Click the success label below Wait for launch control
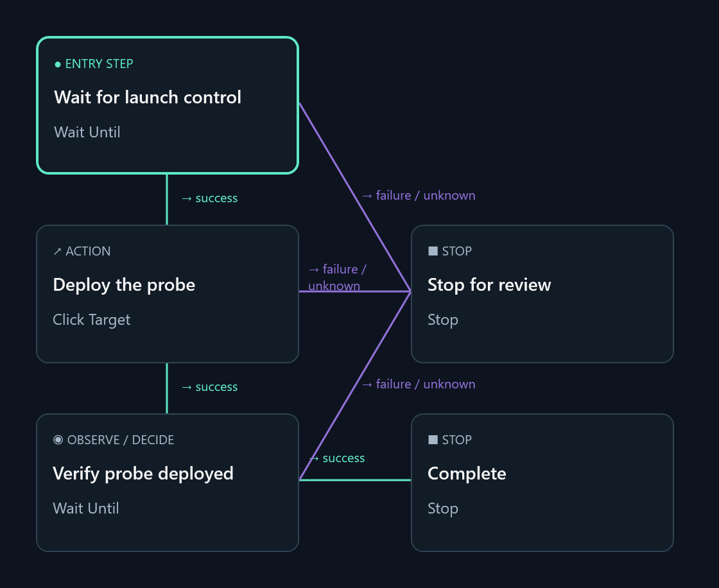 pyautogui.click(x=209, y=198)
